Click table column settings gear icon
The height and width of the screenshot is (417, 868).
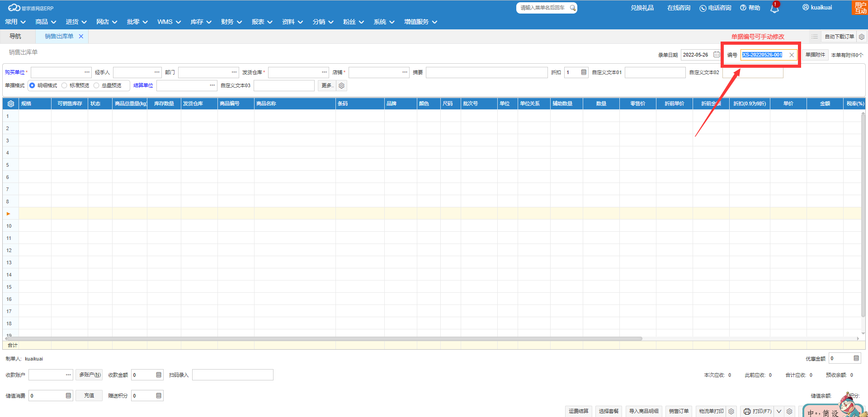point(11,103)
